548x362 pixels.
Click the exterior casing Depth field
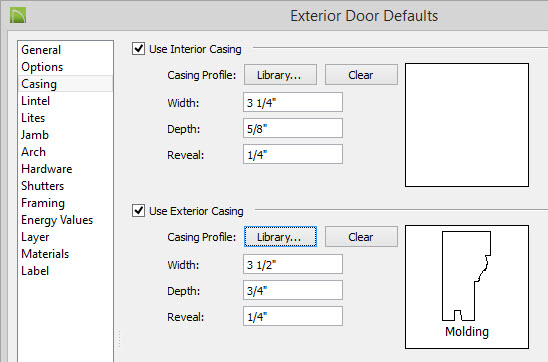point(293,290)
